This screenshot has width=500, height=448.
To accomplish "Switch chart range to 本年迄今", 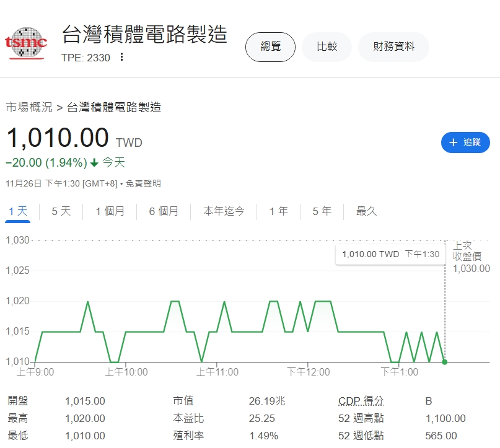I will point(224,211).
